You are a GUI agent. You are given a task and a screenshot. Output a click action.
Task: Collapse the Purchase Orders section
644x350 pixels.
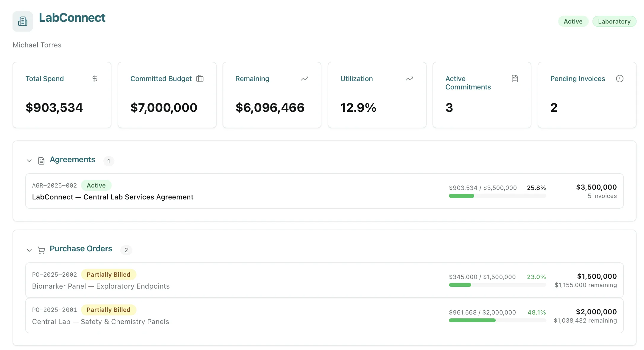[x=29, y=250]
